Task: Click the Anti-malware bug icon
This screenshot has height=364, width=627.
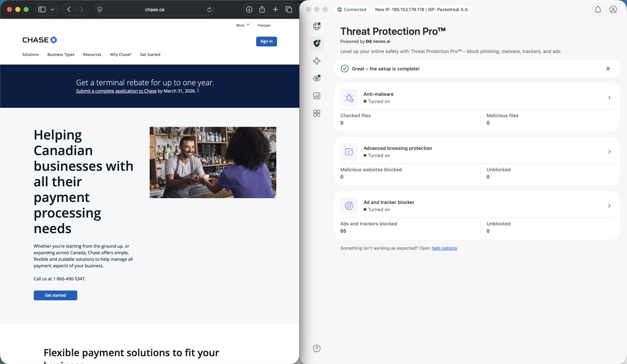Action: tap(349, 97)
